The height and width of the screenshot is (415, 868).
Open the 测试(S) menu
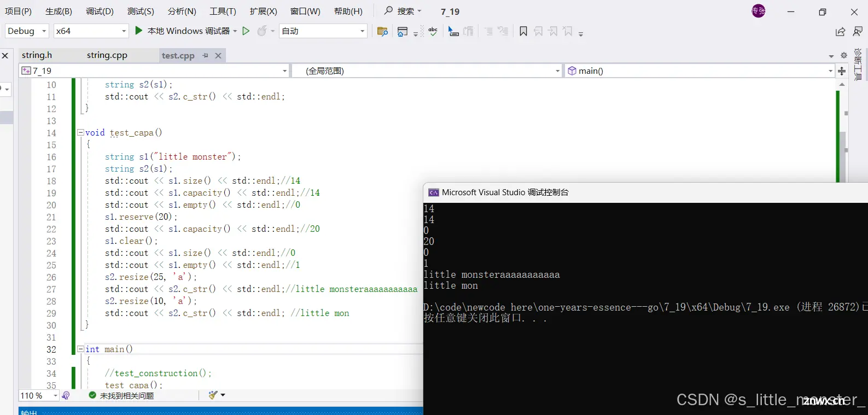click(141, 11)
